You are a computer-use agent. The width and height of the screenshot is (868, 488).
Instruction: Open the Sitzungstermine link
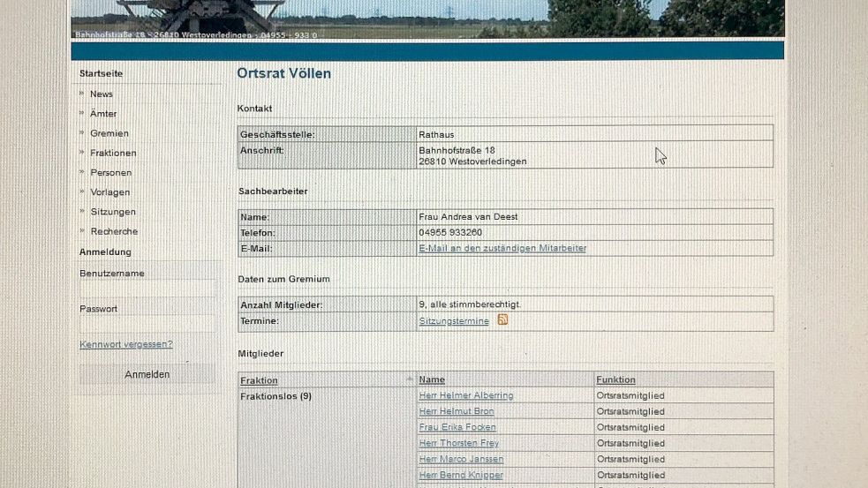pyautogui.click(x=454, y=321)
